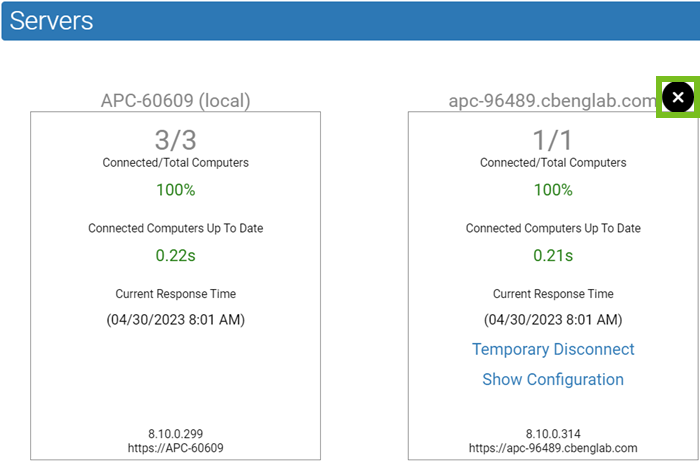Click version number 8.10.0.299
The height and width of the screenshot is (461, 700).
click(176, 434)
